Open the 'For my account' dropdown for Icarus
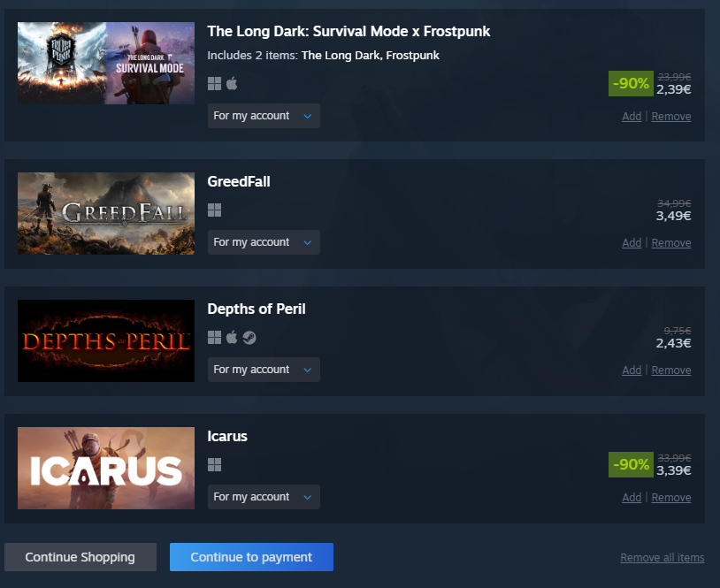This screenshot has height=588, width=720. tap(264, 497)
